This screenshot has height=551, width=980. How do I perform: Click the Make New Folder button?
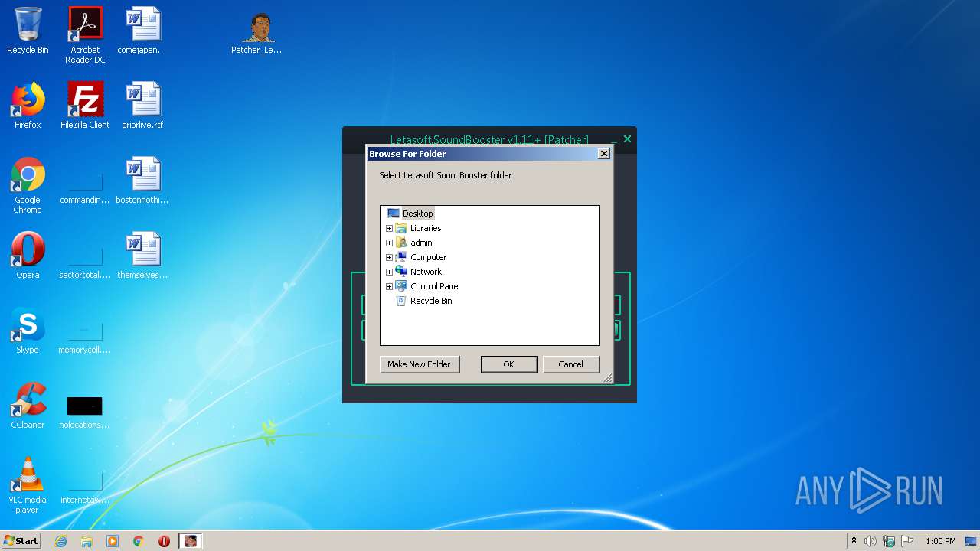click(419, 364)
